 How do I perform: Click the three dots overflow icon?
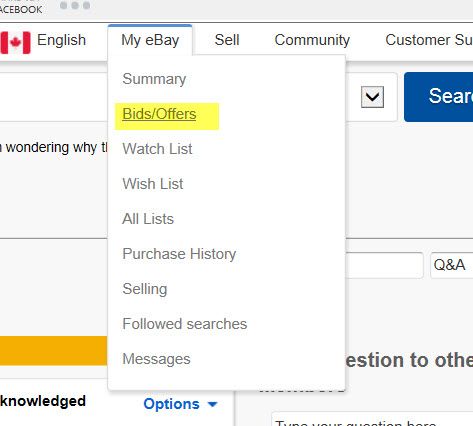(x=75, y=5)
